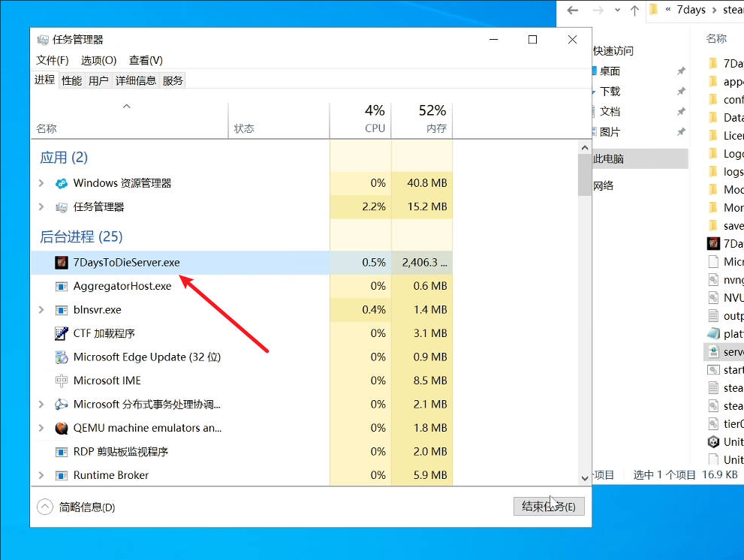Click the RDP 剪贴板监视程序 icon
Image resolution: width=744 pixels, height=560 pixels.
(62, 452)
